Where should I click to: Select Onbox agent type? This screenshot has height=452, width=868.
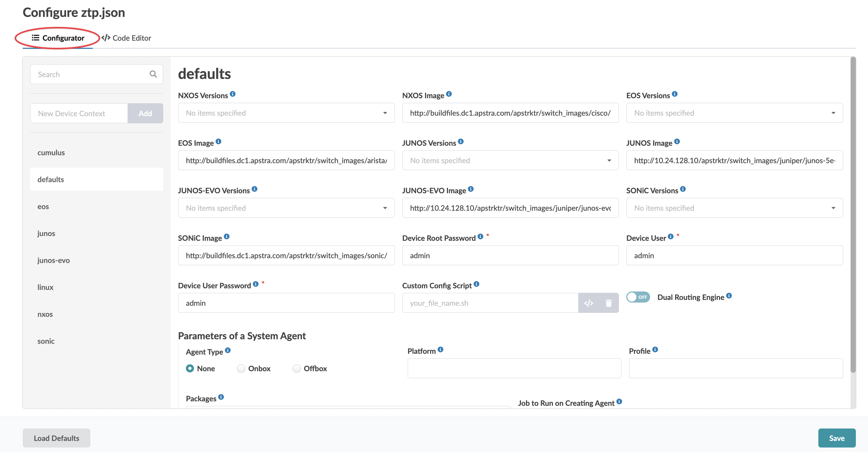click(x=241, y=369)
